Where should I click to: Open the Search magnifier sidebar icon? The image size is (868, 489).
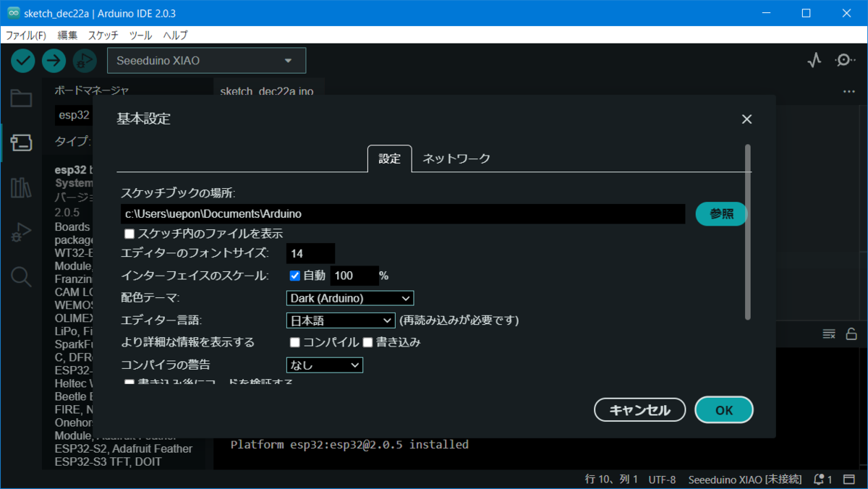tap(21, 276)
